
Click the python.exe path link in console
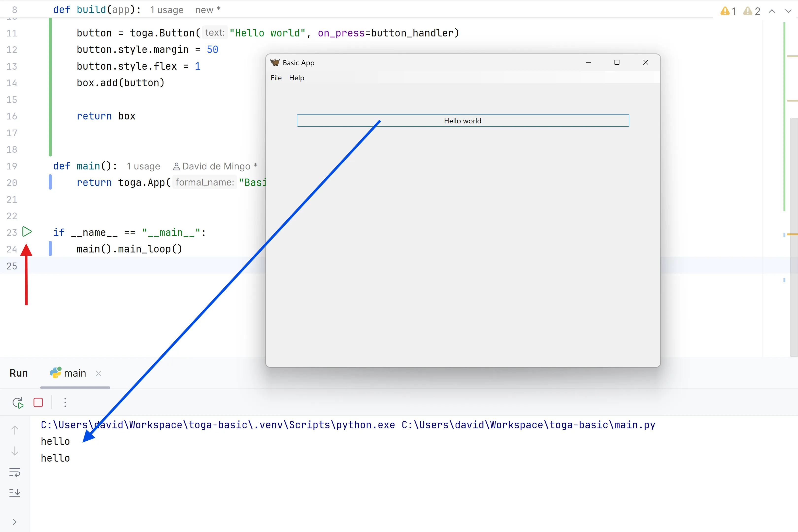[x=217, y=425]
